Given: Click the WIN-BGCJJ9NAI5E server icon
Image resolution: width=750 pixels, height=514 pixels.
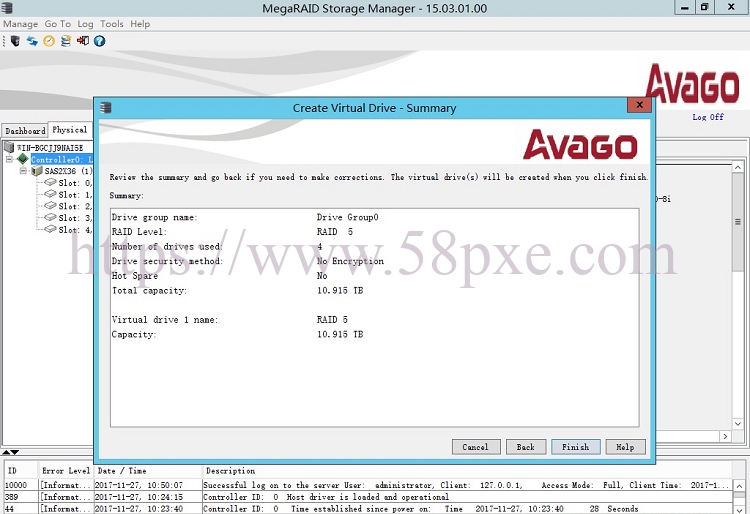Looking at the screenshot, I should coord(9,147).
